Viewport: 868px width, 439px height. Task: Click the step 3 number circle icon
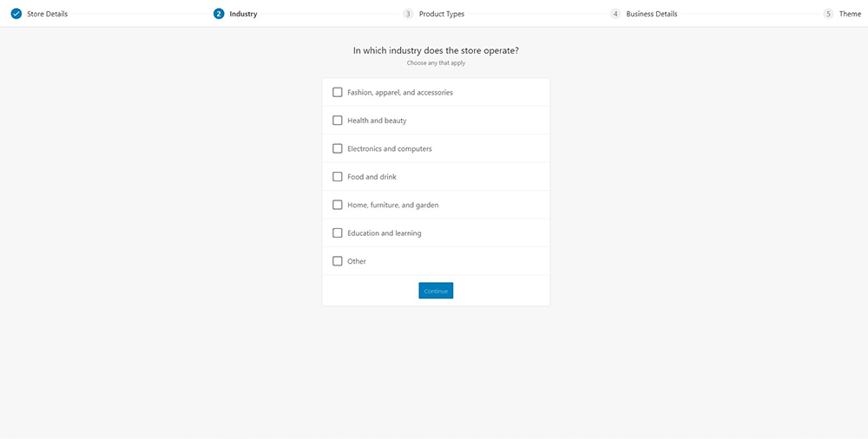point(408,14)
